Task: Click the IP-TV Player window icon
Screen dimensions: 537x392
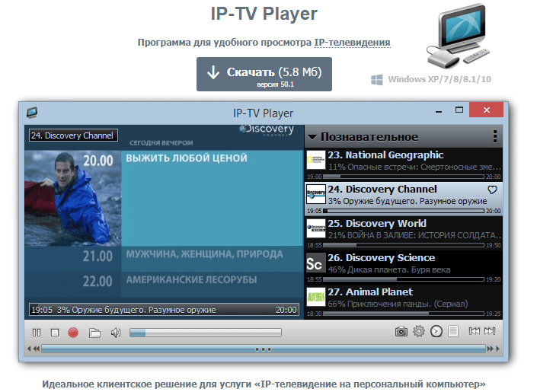Action: coord(32,113)
